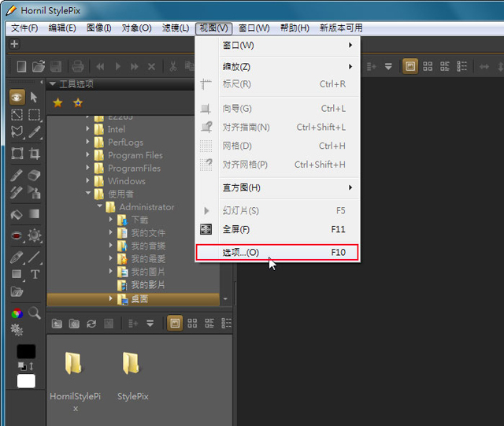Open the StylePix folder thumbnail

[132, 376]
